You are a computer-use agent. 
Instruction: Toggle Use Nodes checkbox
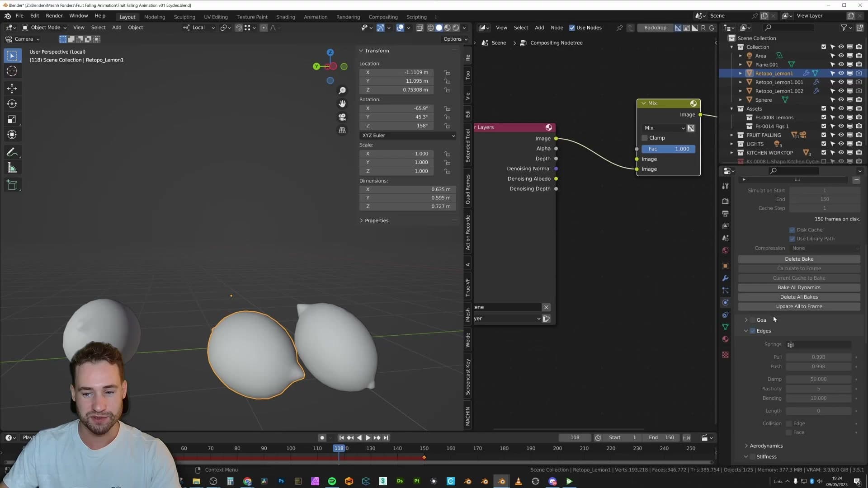coord(572,28)
